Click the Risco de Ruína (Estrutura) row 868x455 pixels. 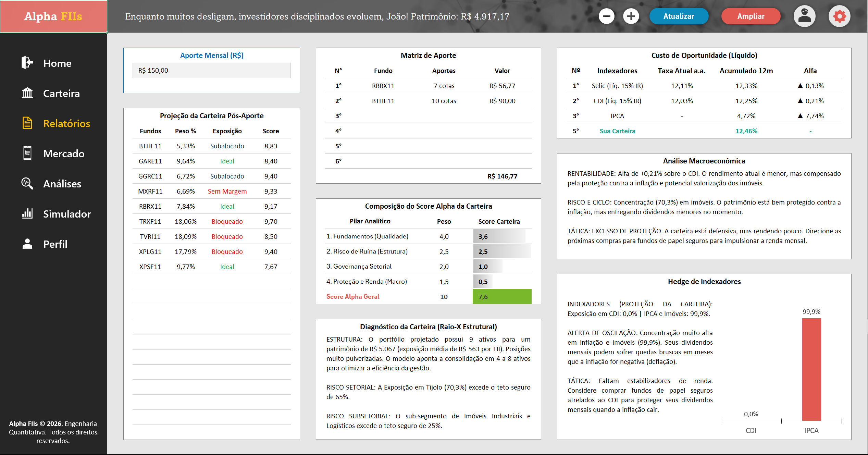(428, 251)
